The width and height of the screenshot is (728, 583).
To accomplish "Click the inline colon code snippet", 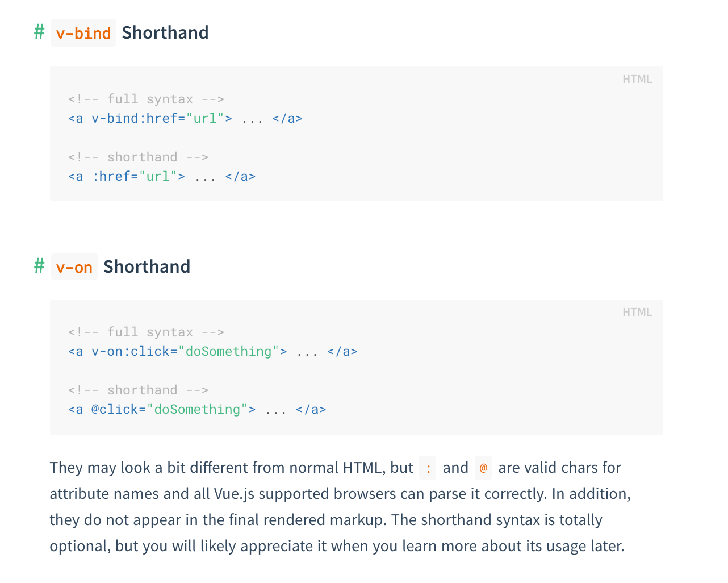I will [428, 468].
